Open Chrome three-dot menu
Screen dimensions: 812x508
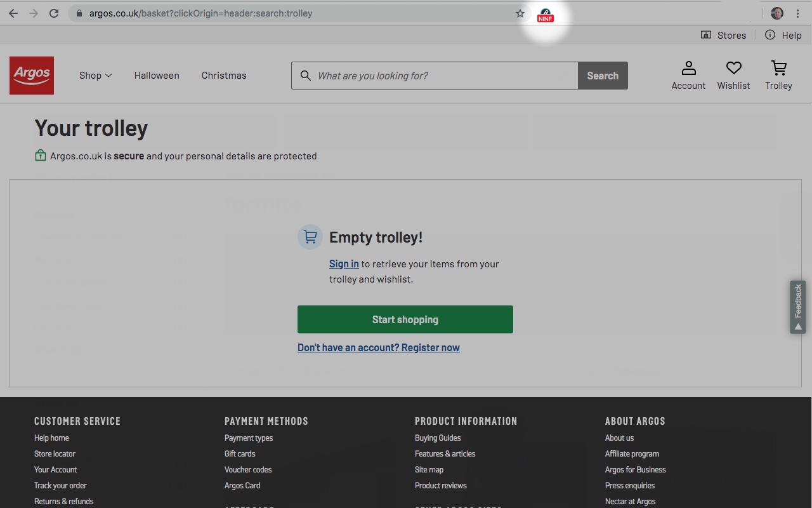[797, 13]
